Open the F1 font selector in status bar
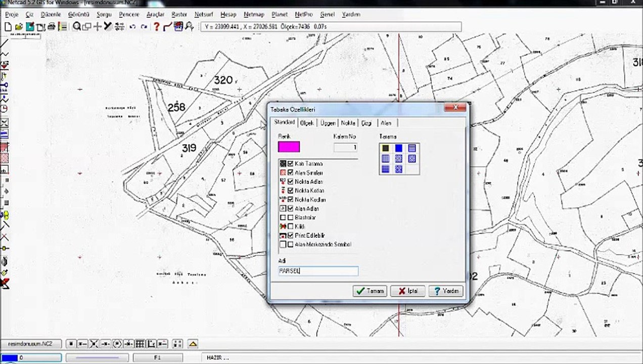 (x=157, y=357)
